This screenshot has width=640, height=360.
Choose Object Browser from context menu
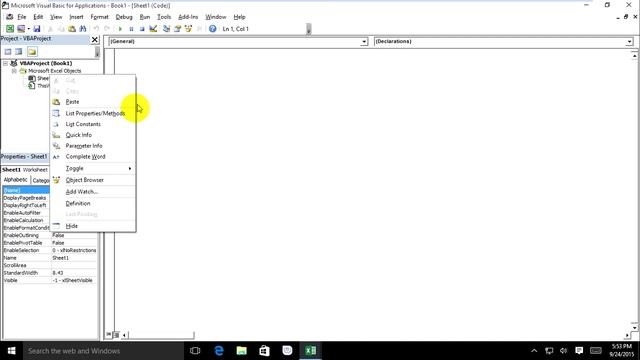(93, 180)
